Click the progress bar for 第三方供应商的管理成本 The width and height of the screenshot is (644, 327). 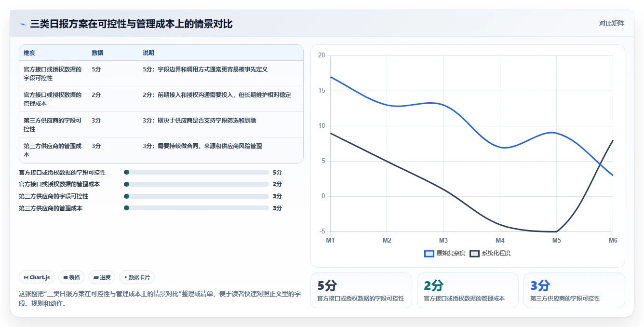pyautogui.click(x=196, y=208)
